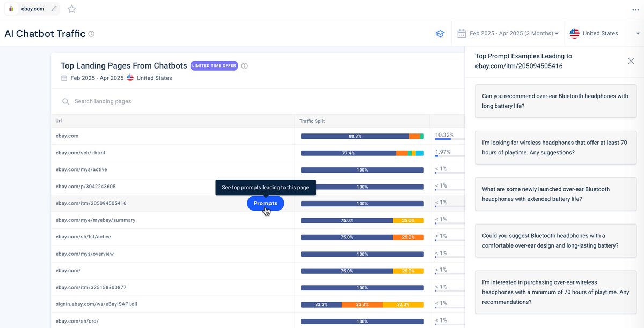Favorite the site using the star icon
This screenshot has width=644, height=328.
tap(71, 9)
